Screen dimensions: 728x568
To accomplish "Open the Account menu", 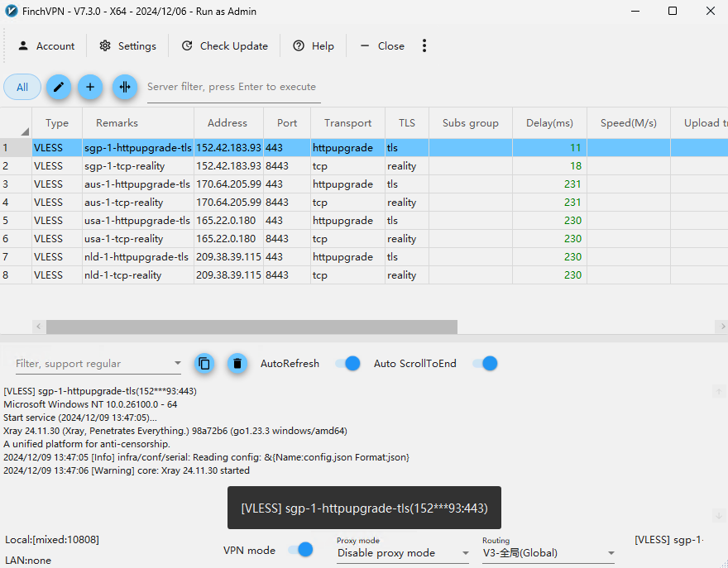I will coord(46,46).
